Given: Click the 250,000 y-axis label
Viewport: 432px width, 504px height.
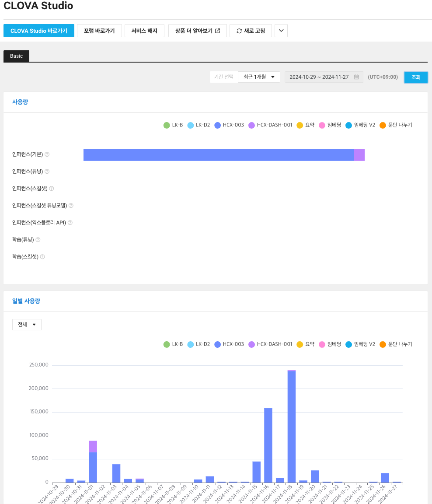Looking at the screenshot, I should (x=39, y=365).
